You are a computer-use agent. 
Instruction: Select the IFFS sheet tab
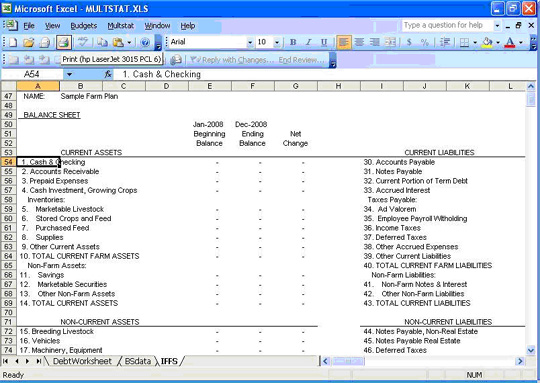point(169,361)
